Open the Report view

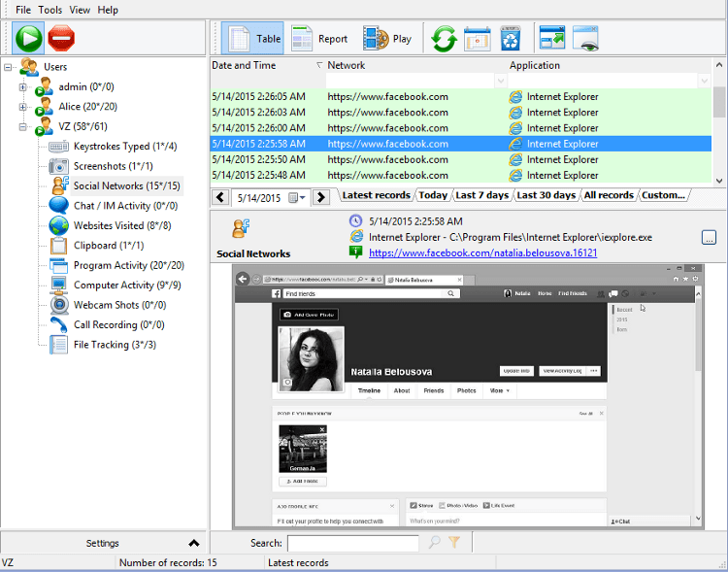point(320,39)
